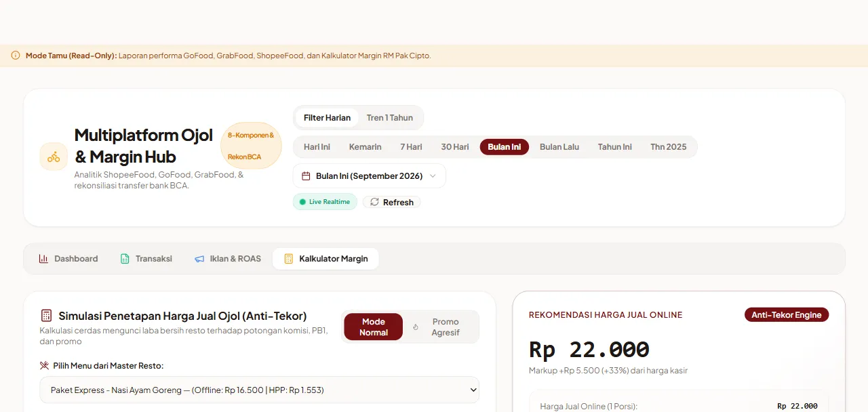The height and width of the screenshot is (412, 868).
Task: Click the Analitik ShopeeFood, GoFood description text
Action: [159, 180]
